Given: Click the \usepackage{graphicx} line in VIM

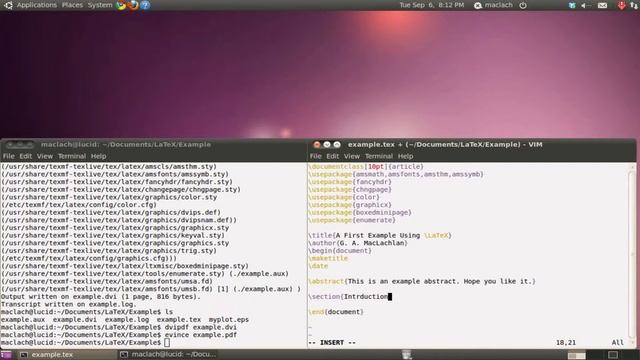Looking at the screenshot, I should coord(350,205).
